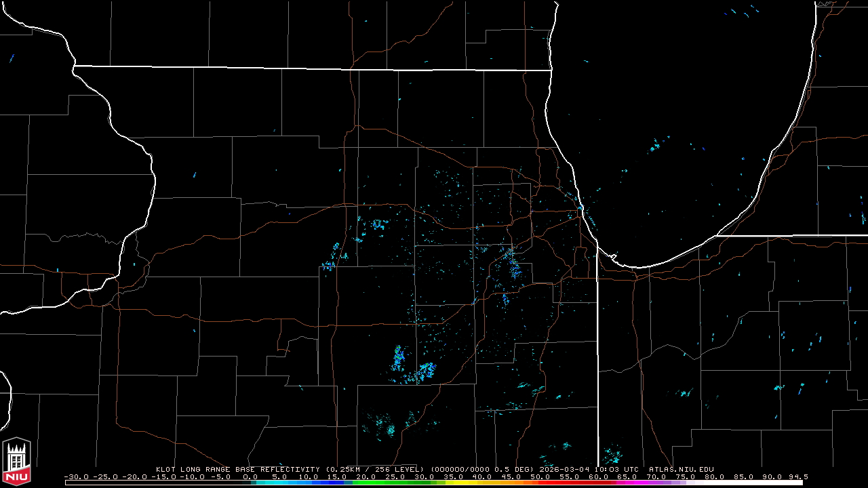
Task: Select the orange 45.0 dBZ color band
Action: 511,483
